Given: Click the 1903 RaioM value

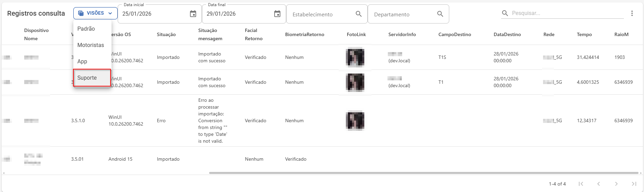Looking at the screenshot, I should point(619,57).
